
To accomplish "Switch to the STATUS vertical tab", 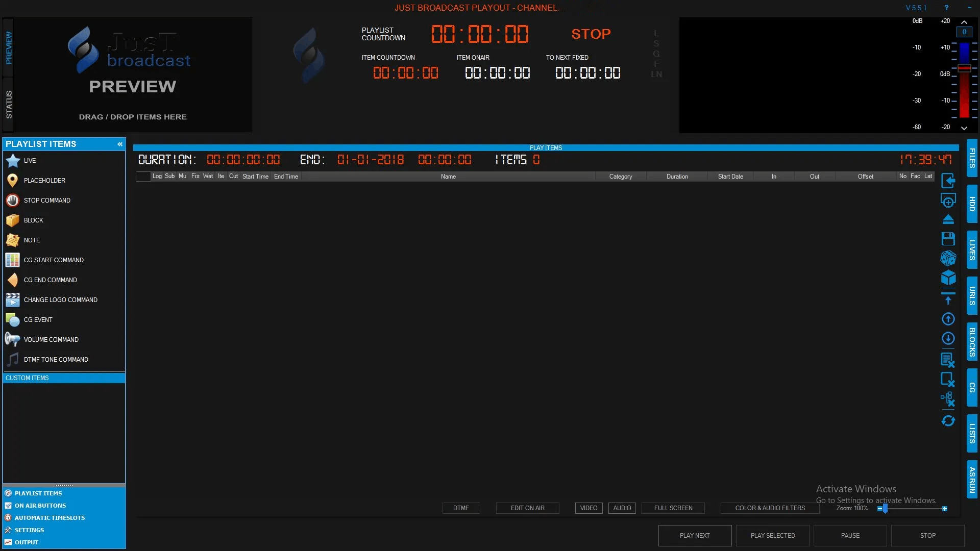I will point(8,105).
